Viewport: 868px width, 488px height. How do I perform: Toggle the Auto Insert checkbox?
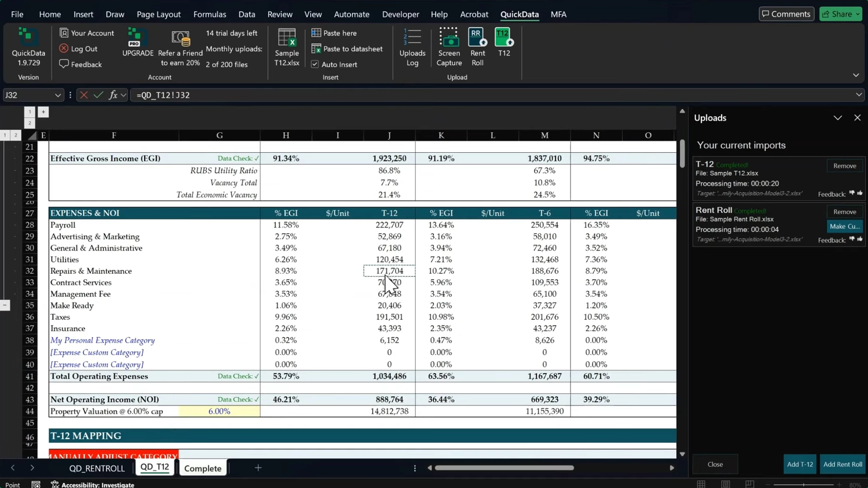pos(315,64)
